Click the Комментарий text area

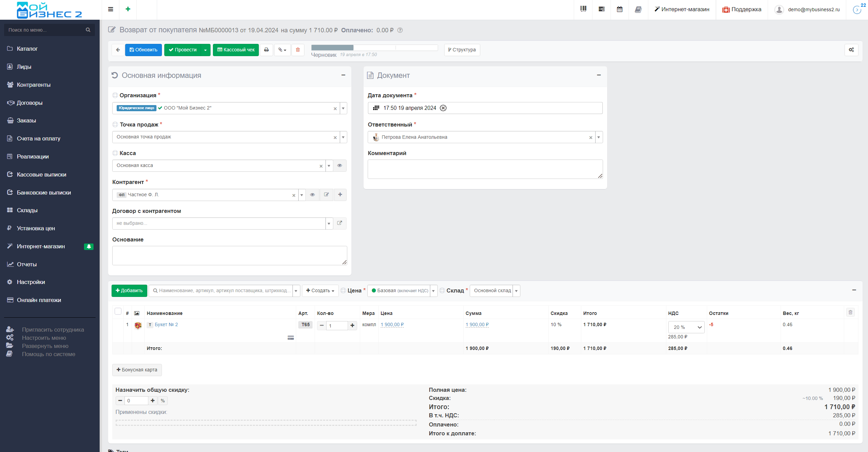485,169
